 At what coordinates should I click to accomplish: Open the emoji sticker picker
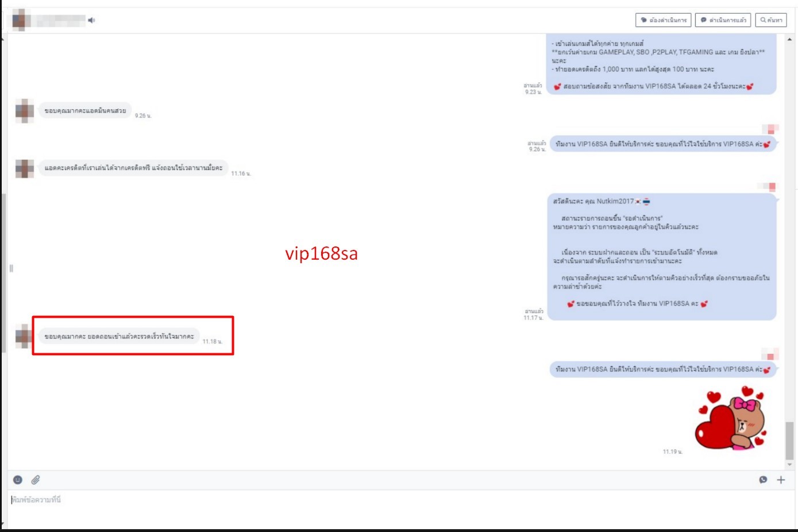click(18, 480)
